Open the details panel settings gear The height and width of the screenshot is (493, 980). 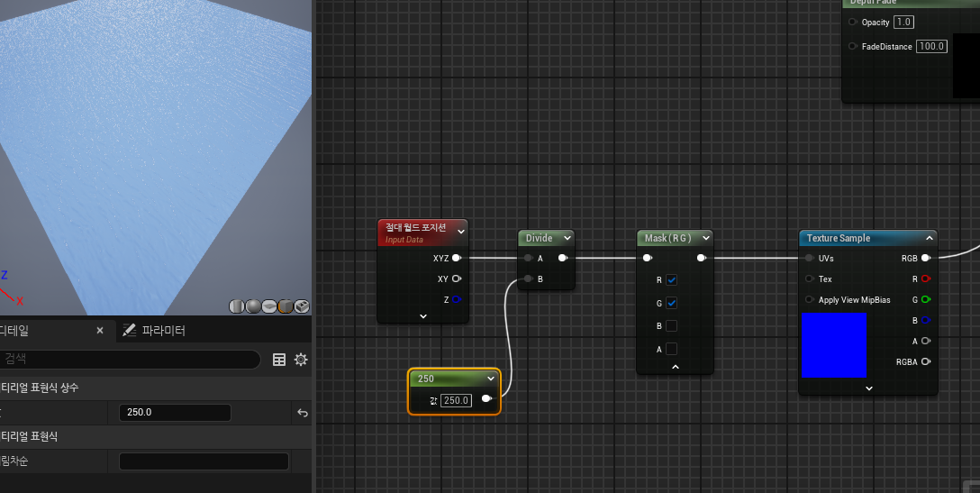pos(301,359)
